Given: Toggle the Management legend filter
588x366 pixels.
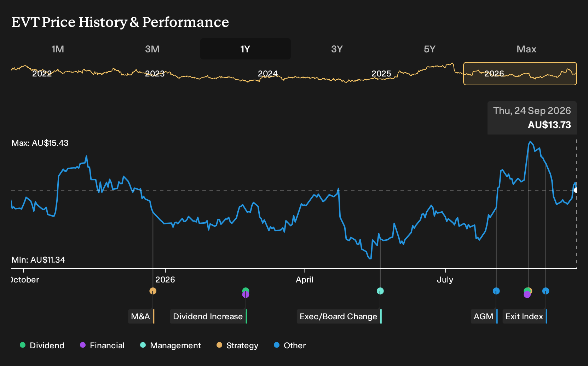Looking at the screenshot, I should pos(170,345).
